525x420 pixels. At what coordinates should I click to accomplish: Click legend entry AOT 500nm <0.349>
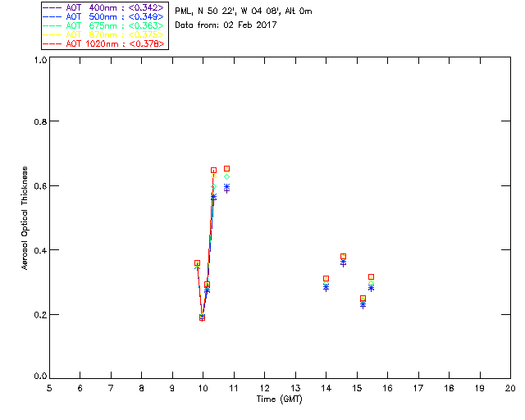(103, 16)
